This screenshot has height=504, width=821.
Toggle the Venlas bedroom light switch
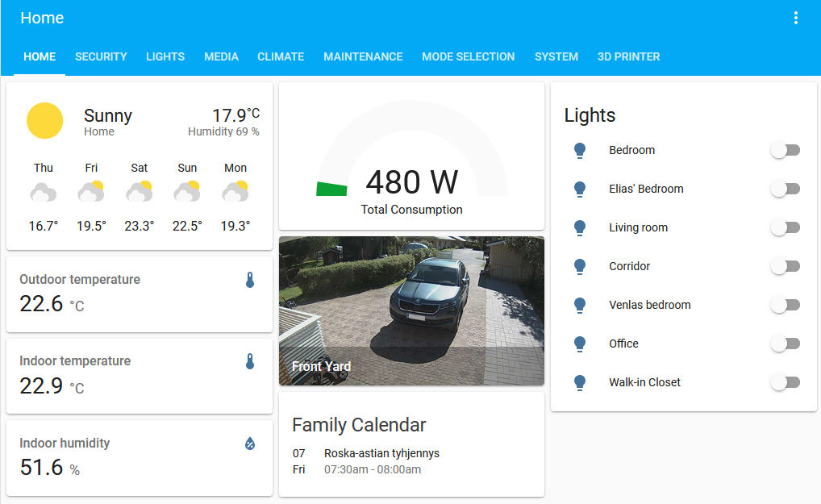point(786,305)
